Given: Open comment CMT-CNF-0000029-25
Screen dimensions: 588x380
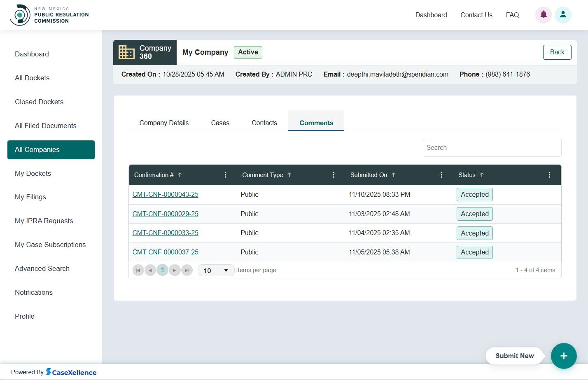Looking at the screenshot, I should pos(166,214).
